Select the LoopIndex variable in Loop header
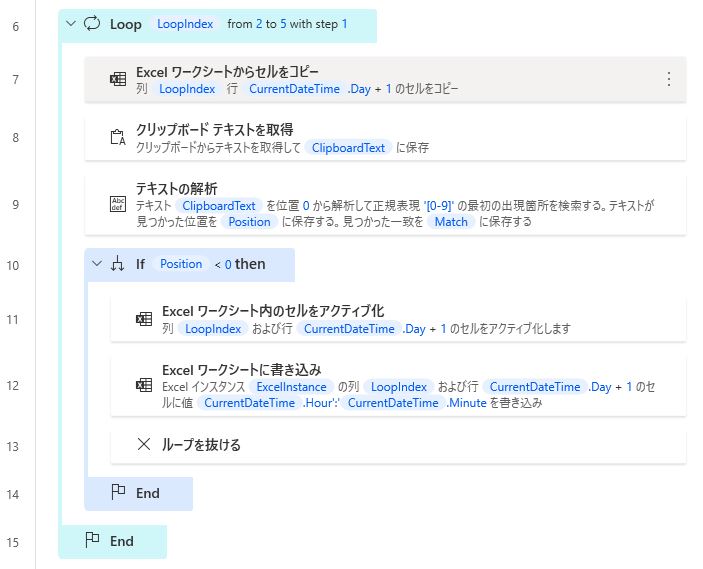Screen dimensions: 703x569 click(185, 24)
